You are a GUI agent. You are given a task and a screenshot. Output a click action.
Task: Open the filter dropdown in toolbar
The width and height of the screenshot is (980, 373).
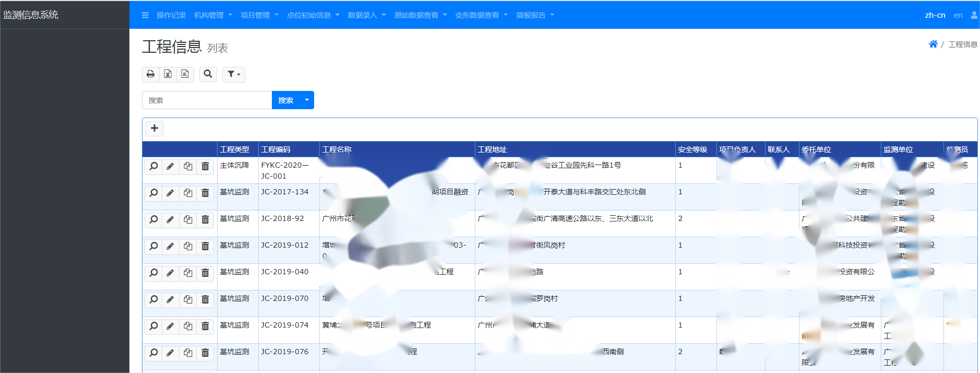(x=233, y=74)
